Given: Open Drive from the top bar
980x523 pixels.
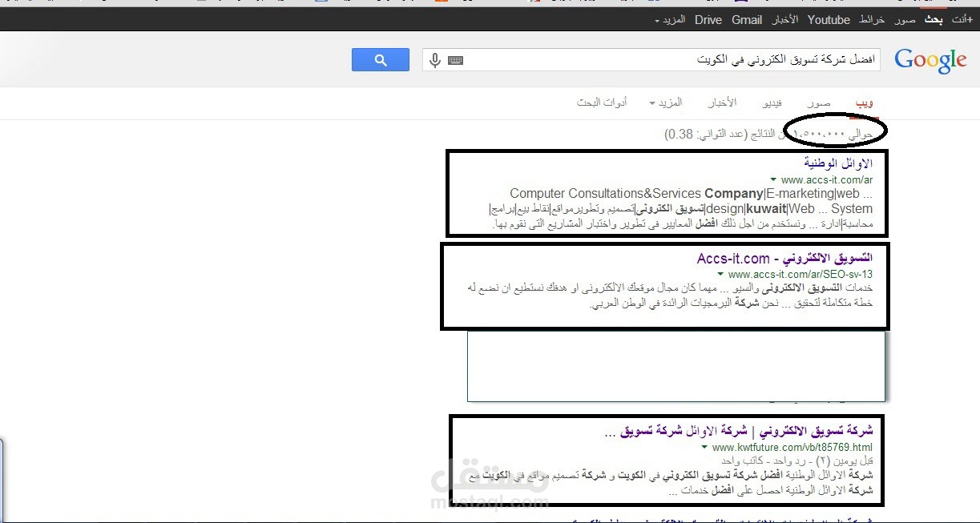Looking at the screenshot, I should (708, 20).
